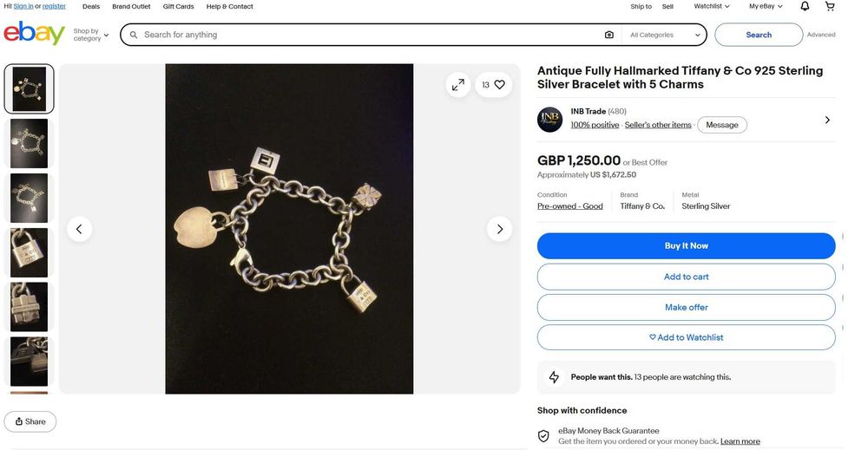Open the All Categories dropdown
This screenshot has height=450, width=868.
(x=665, y=35)
